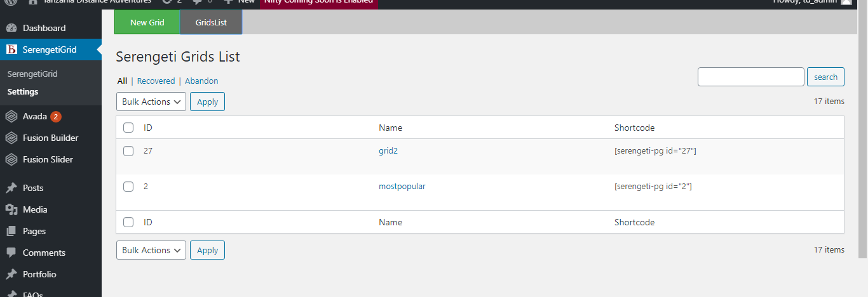Click the Media library icon
The image size is (868, 297).
[11, 209]
